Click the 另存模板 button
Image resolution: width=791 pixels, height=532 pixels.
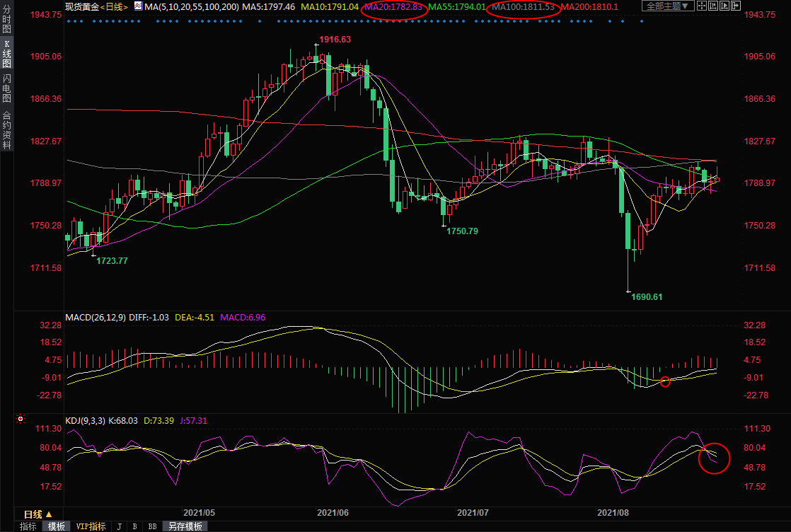184,526
